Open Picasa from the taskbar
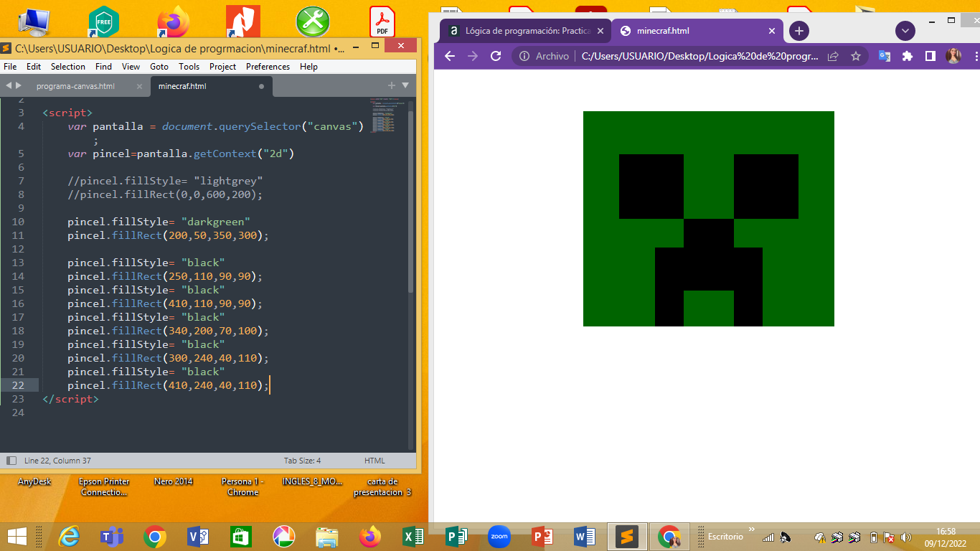This screenshot has height=551, width=980. coord(284,536)
